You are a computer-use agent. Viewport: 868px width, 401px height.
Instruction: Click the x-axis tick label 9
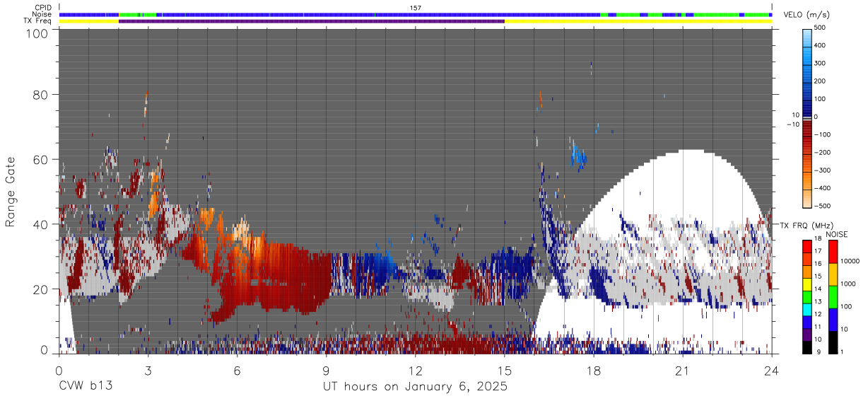click(327, 370)
